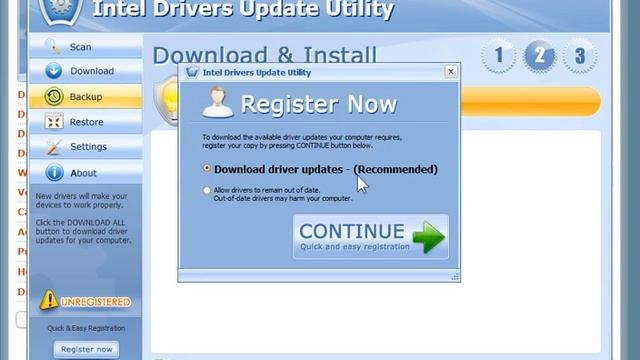
Task: Click the Register Now heading text
Action: point(319,104)
